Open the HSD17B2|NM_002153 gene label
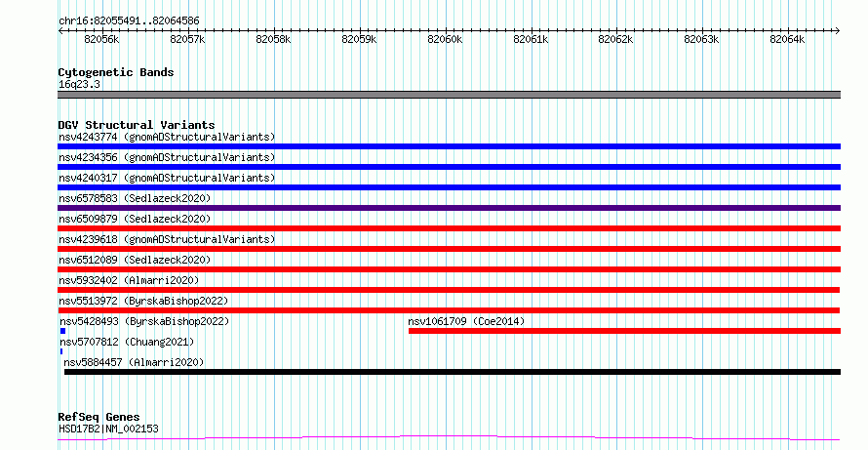This screenshot has width=868, height=450. [108, 429]
